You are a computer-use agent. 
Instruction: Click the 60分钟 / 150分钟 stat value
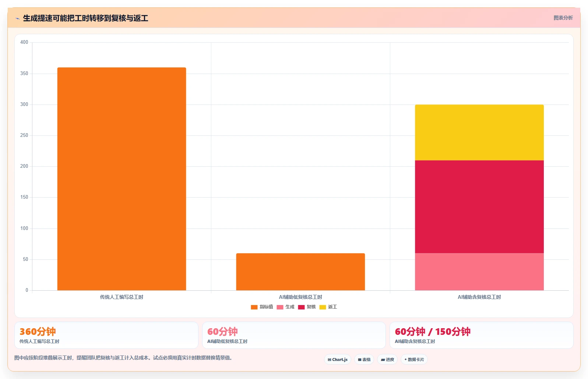coord(433,332)
